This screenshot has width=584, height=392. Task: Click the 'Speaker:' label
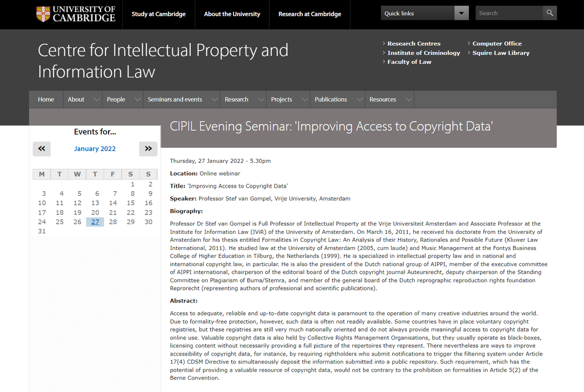pyautogui.click(x=183, y=198)
